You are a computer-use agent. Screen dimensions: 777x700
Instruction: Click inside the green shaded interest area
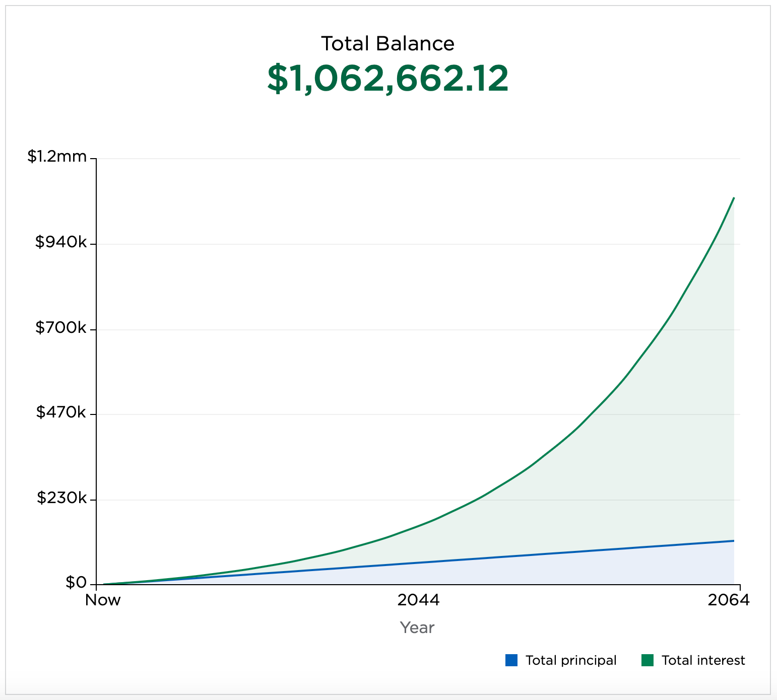click(x=655, y=453)
